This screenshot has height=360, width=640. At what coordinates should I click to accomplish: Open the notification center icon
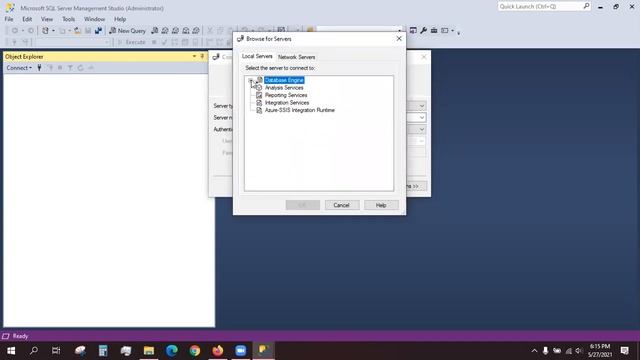pyautogui.click(x=624, y=351)
